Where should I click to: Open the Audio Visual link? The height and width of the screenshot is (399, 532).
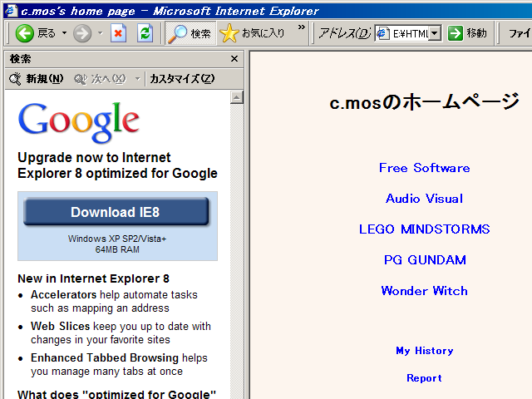coord(425,199)
